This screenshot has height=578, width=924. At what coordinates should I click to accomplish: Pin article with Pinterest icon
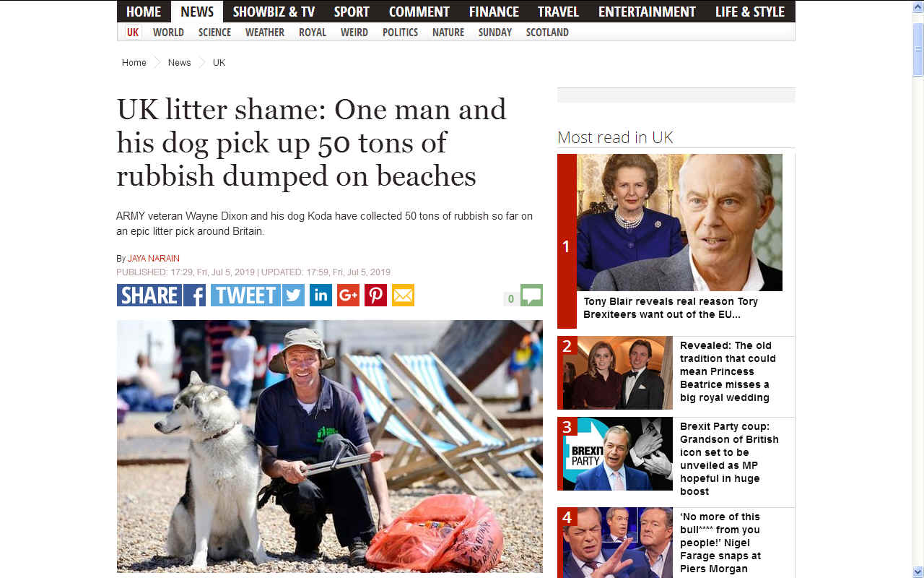[x=375, y=295]
